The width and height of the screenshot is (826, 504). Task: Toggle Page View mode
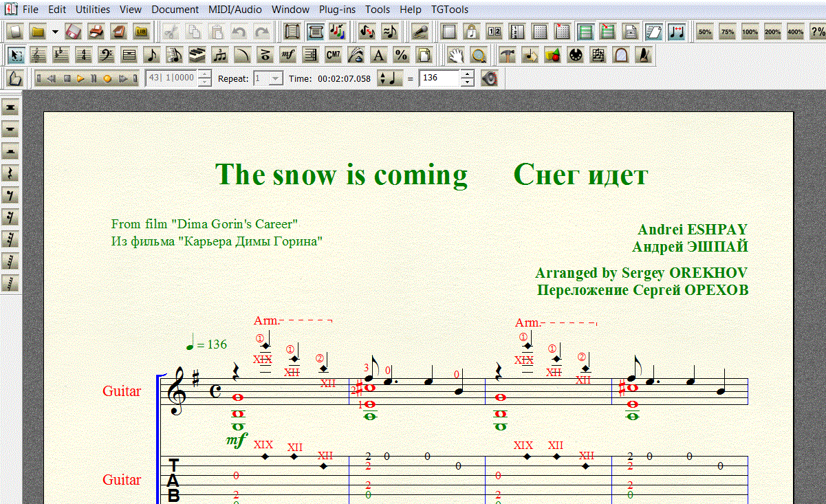click(315, 31)
